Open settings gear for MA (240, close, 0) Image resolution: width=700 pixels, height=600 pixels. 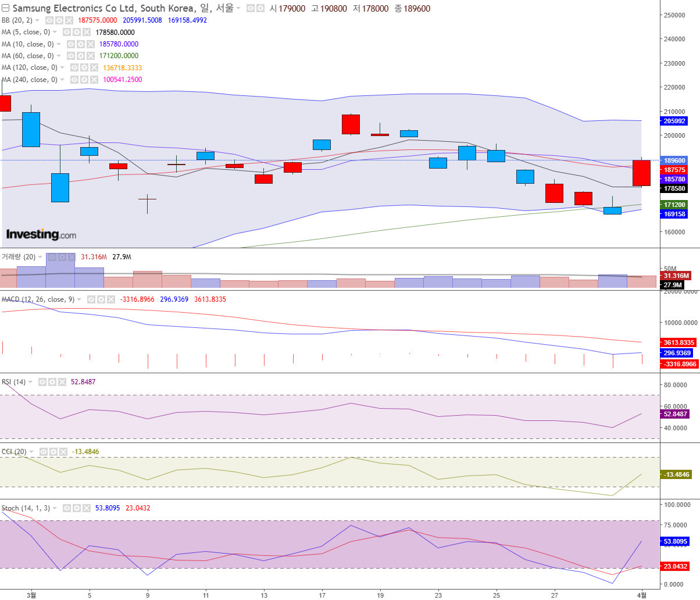coord(84,80)
